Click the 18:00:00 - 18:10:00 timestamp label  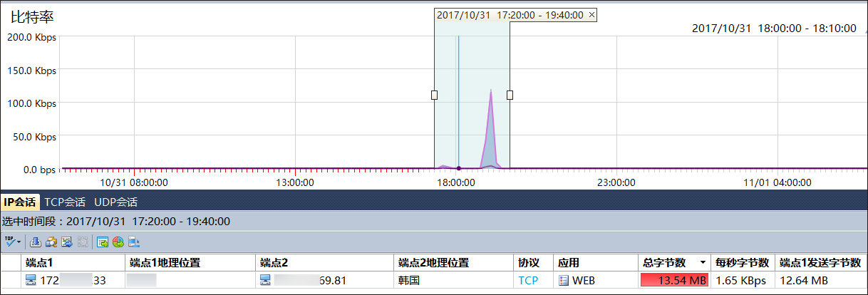click(x=774, y=29)
